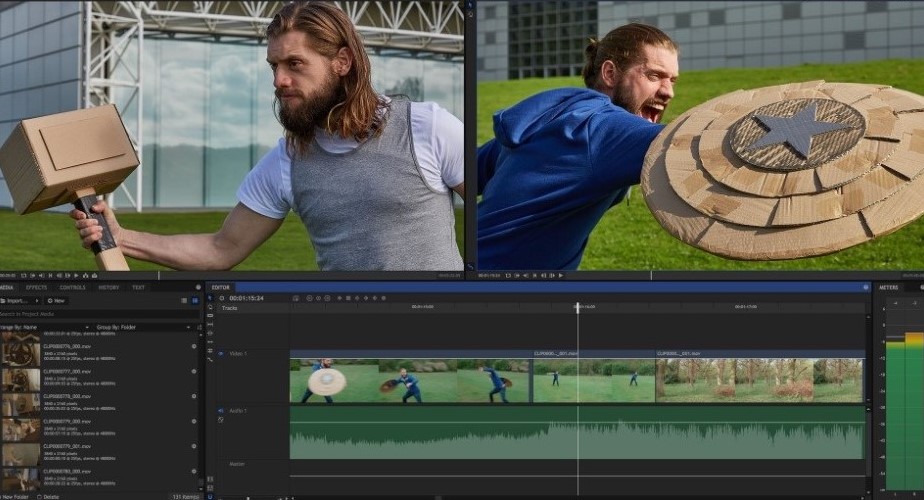The height and width of the screenshot is (500, 924).
Task: Open settings gear for CLIP0000776_000.mov
Action: pyautogui.click(x=194, y=345)
